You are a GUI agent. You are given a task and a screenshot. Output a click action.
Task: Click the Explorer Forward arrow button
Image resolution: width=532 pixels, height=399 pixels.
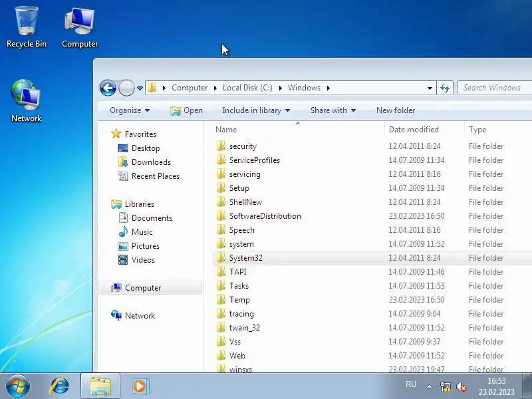pyautogui.click(x=126, y=88)
